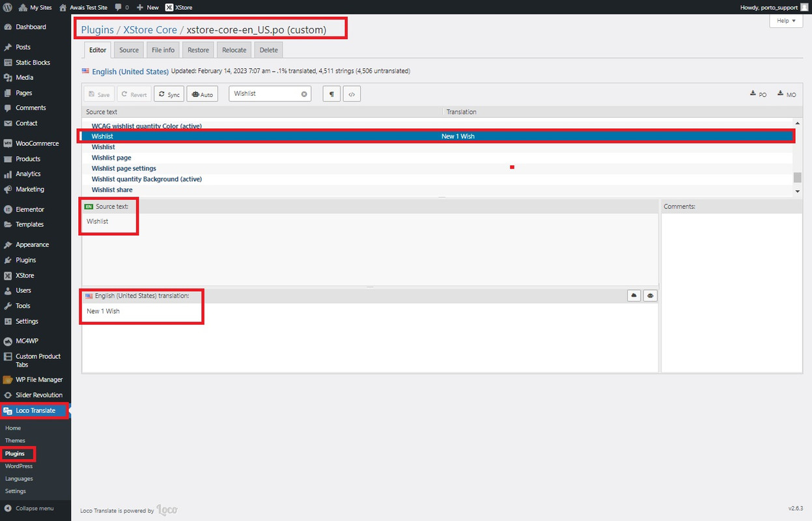This screenshot has width=812, height=521.
Task: Open the comments bubble in admin bar
Action: click(x=122, y=7)
